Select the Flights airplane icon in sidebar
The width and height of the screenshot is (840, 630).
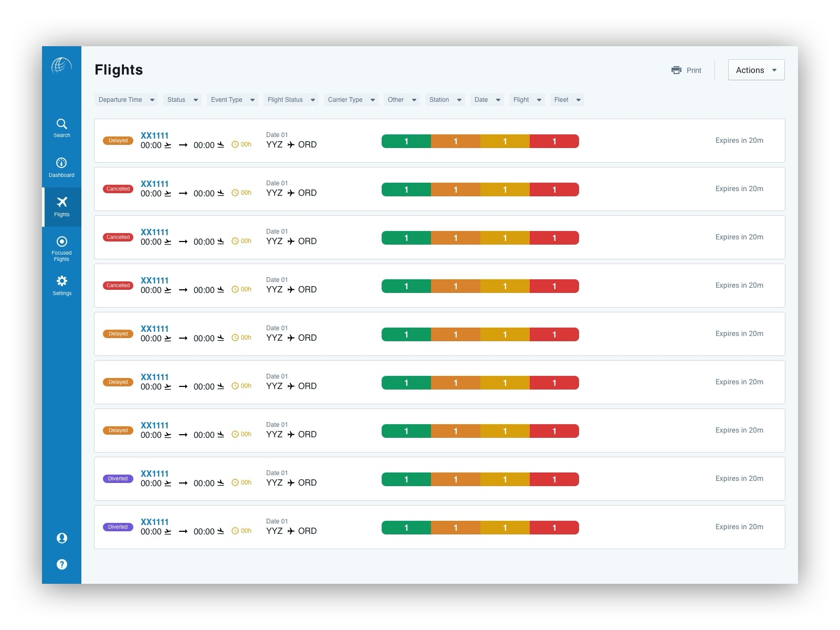pyautogui.click(x=61, y=202)
